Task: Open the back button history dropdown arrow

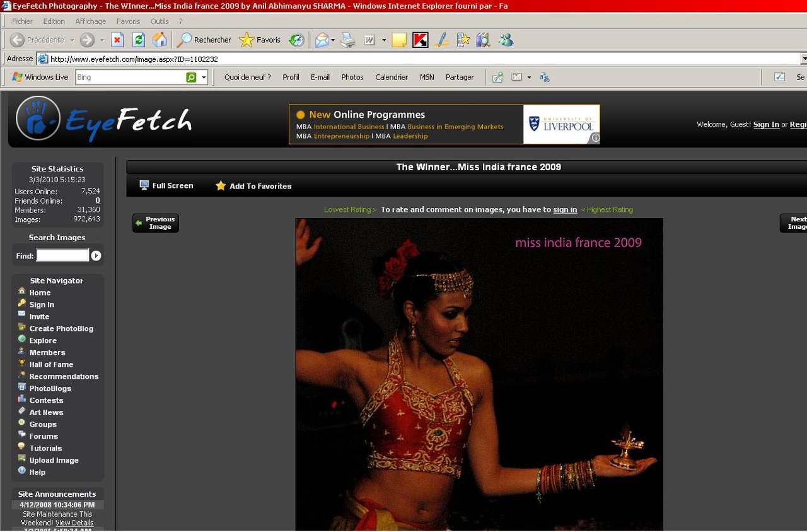Action: (x=72, y=40)
